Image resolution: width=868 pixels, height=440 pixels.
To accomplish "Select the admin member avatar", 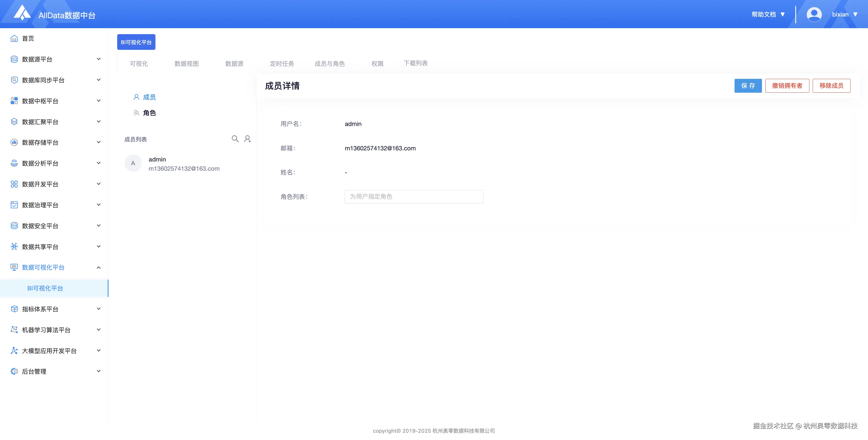I will click(133, 163).
